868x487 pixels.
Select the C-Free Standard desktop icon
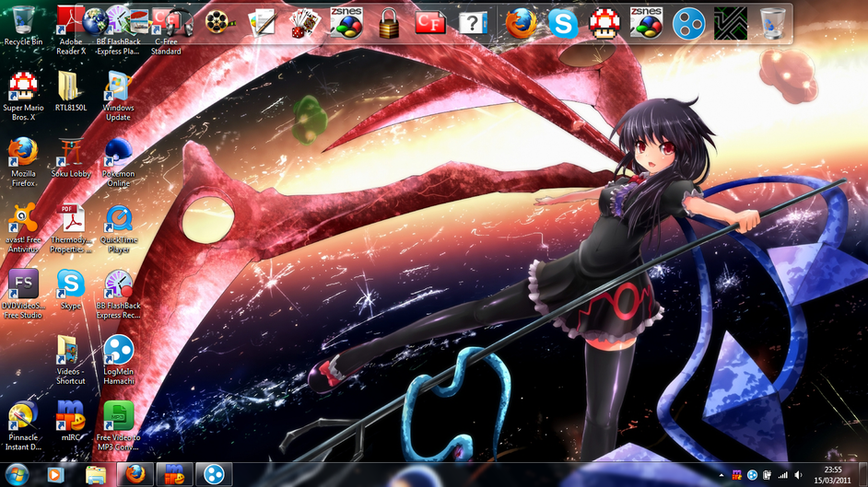point(167,23)
